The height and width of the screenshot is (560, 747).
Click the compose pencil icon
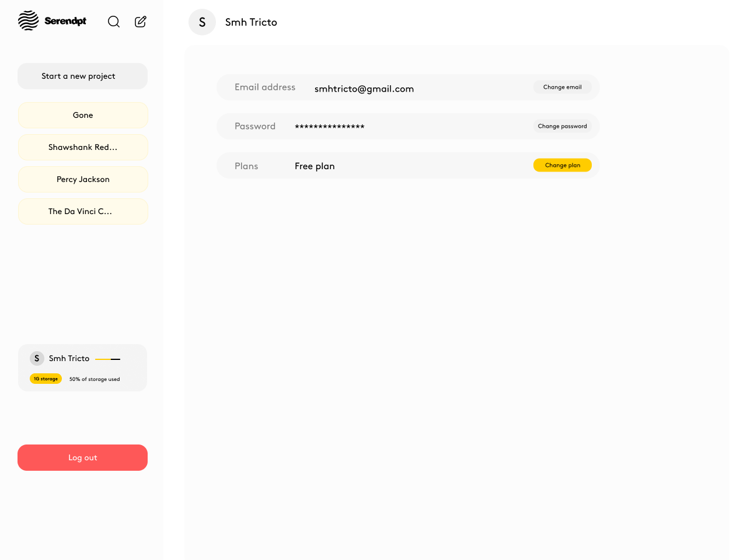(141, 22)
